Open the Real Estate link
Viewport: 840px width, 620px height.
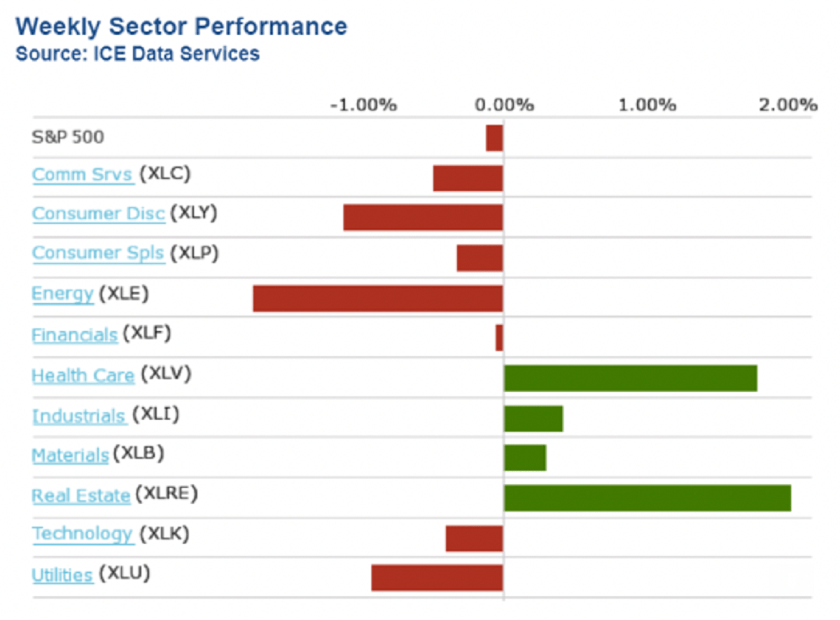click(x=80, y=496)
